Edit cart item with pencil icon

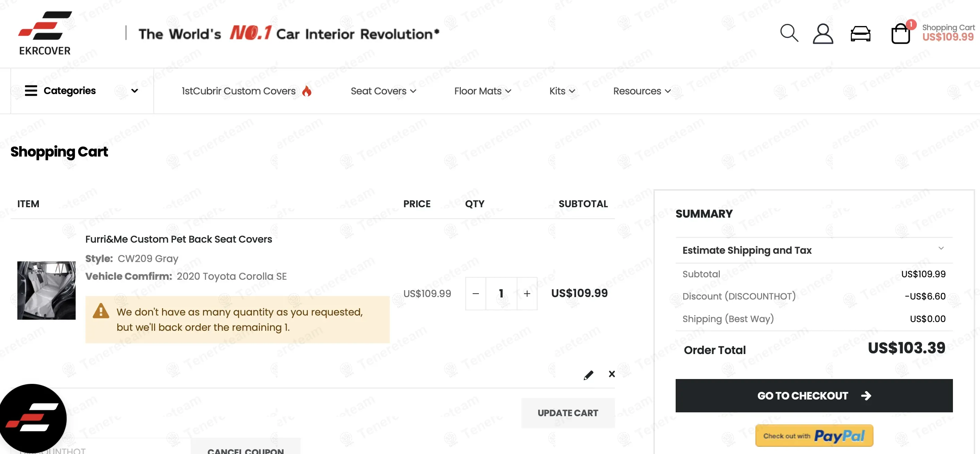coord(588,375)
